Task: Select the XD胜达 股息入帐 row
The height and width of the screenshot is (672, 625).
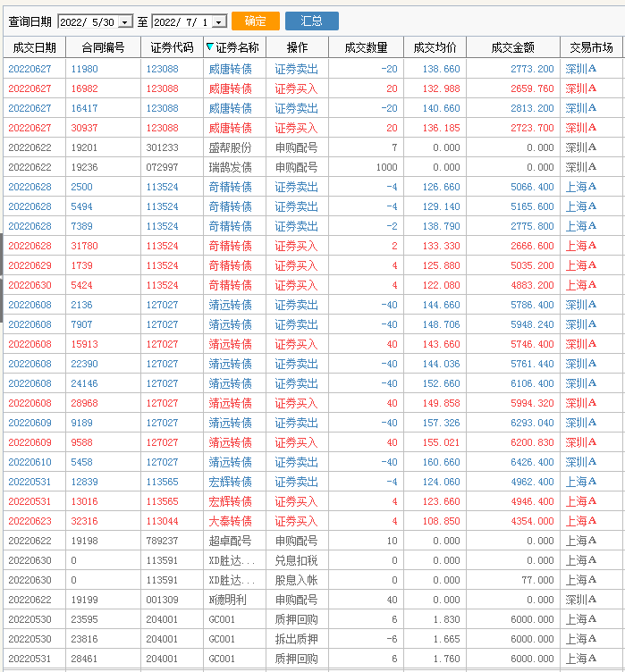Action: 313,580
